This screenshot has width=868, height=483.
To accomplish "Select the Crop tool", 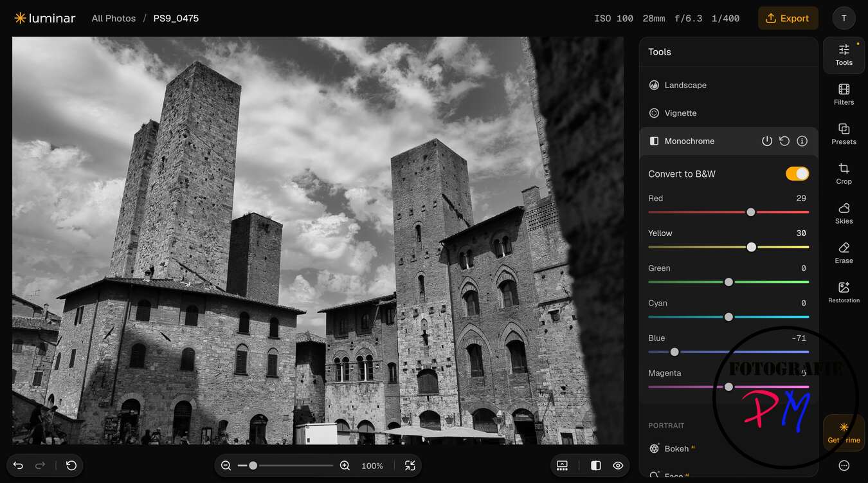I will point(844,174).
